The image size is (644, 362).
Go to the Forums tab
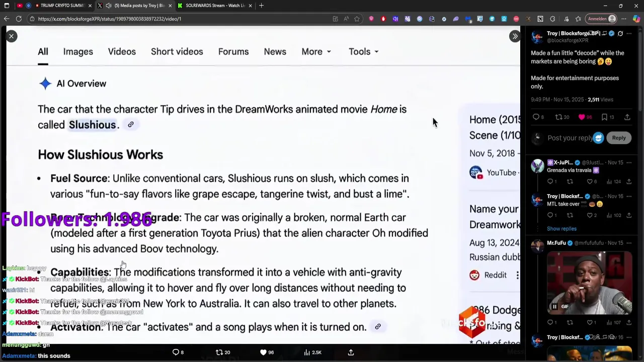(233, 52)
